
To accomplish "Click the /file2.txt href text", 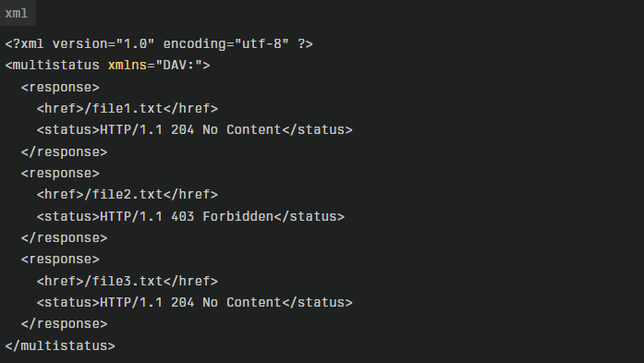I will [124, 195].
